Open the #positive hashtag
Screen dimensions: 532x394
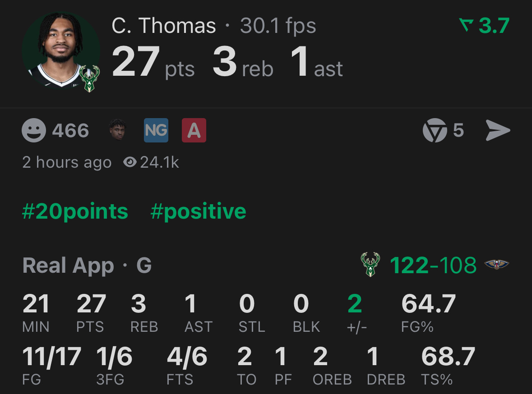[x=199, y=211]
